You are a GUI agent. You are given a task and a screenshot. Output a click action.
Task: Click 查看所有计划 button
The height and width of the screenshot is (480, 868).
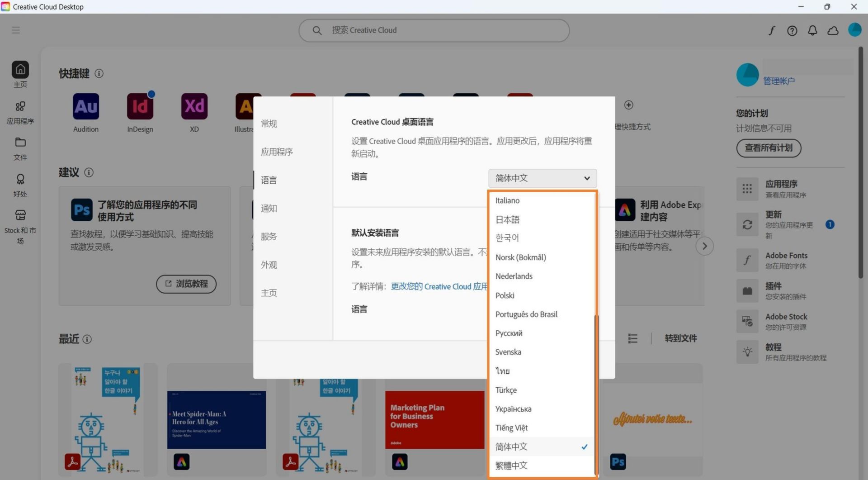coord(769,148)
